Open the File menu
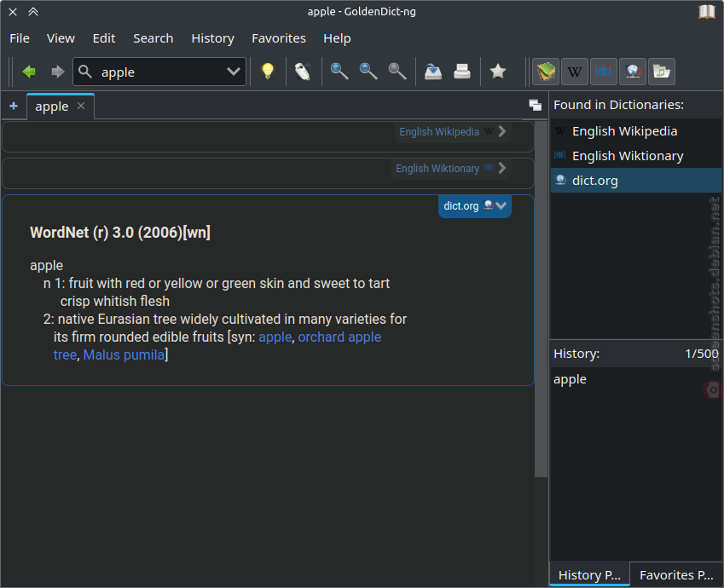The height and width of the screenshot is (588, 724). click(x=20, y=38)
